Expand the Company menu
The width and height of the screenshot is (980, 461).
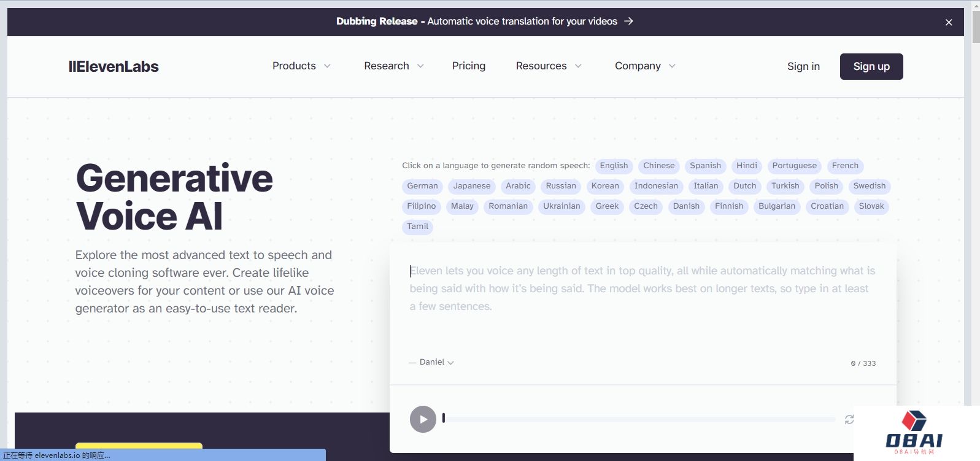tap(645, 66)
